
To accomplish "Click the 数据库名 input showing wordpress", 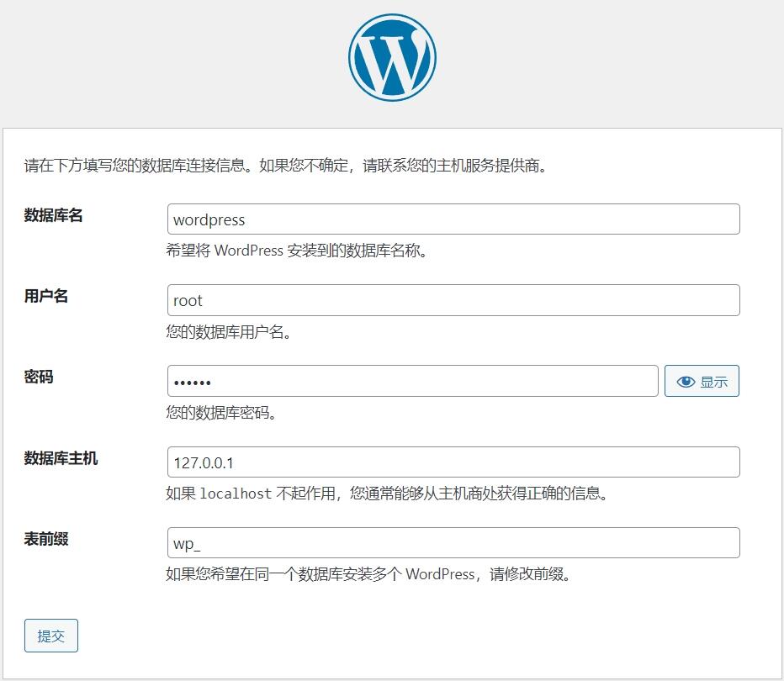I will [x=454, y=219].
